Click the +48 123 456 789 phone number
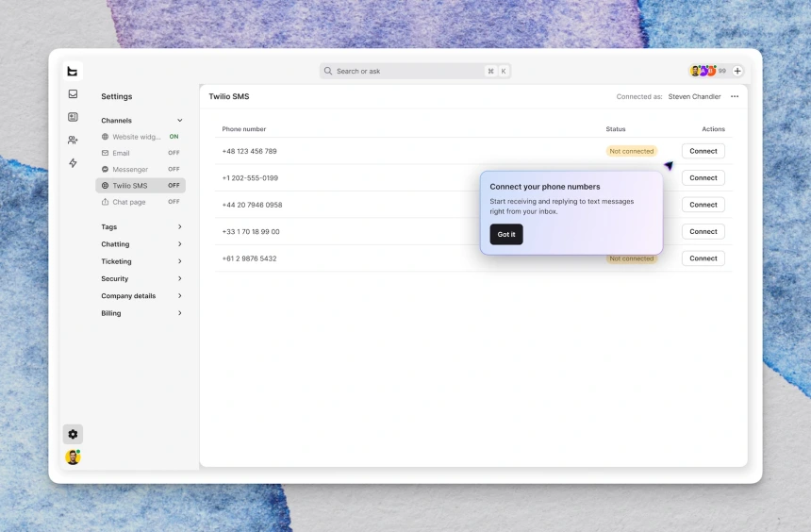The image size is (811, 532). pos(249,151)
